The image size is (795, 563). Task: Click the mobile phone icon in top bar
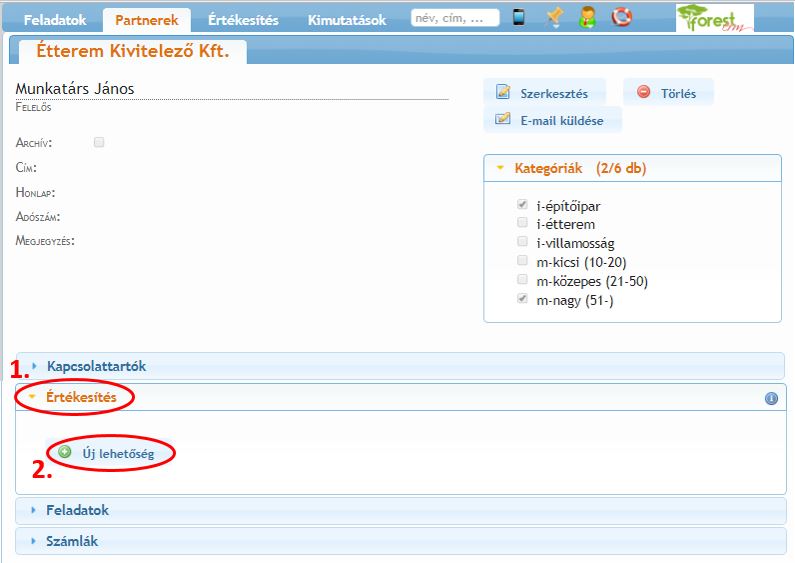click(x=519, y=17)
